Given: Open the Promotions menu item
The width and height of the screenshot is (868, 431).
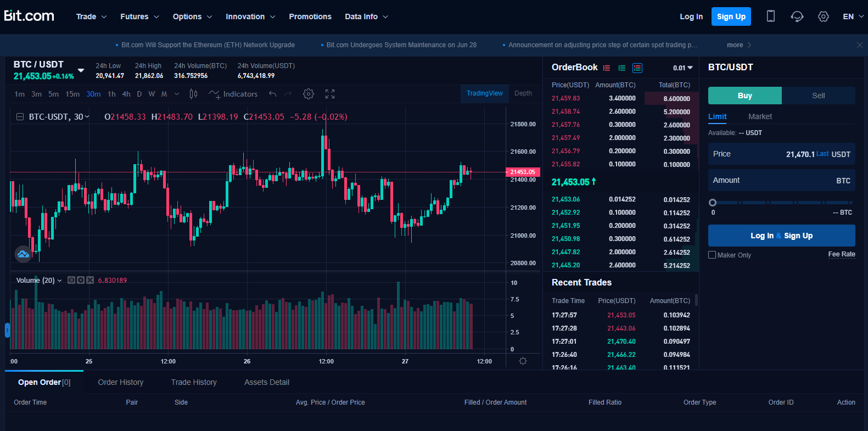Looking at the screenshot, I should coord(310,16).
